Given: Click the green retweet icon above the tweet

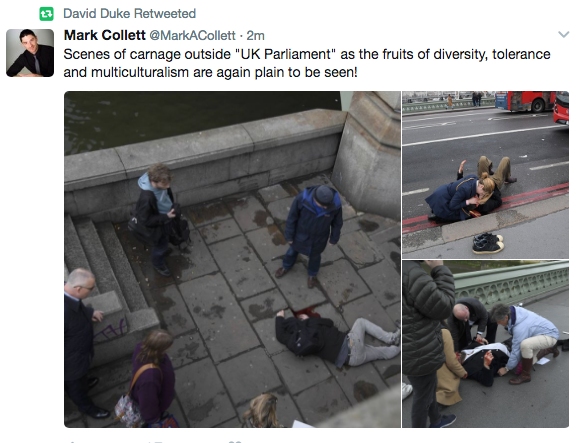Looking at the screenshot, I should click(46, 14).
